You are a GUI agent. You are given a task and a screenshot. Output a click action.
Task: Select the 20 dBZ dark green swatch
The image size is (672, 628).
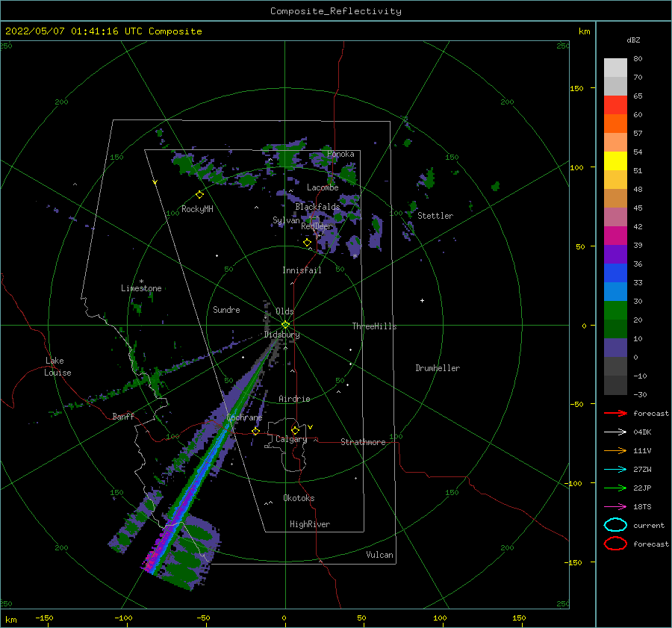click(x=615, y=329)
